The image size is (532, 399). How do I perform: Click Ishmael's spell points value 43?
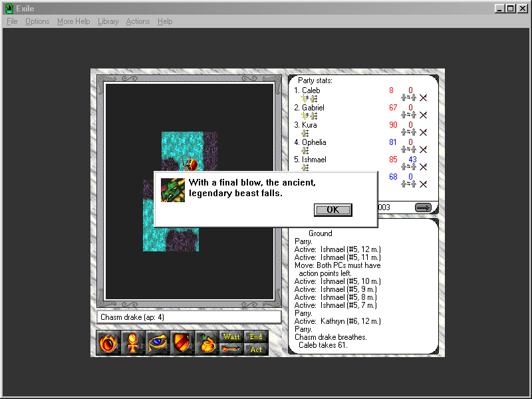[412, 160]
